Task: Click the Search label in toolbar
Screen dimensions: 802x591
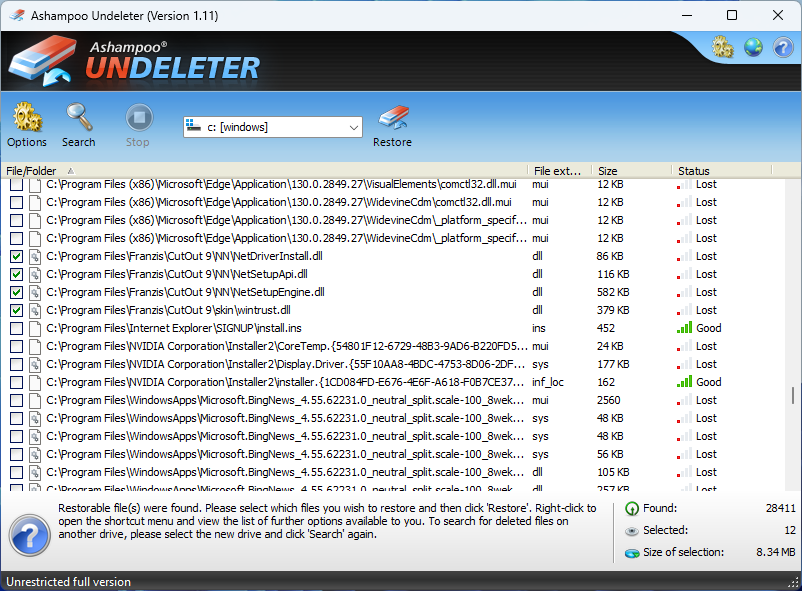Action: pyautogui.click(x=79, y=142)
